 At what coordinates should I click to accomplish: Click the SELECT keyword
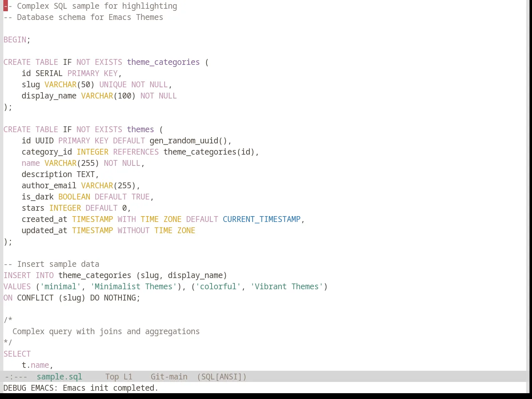17,354
